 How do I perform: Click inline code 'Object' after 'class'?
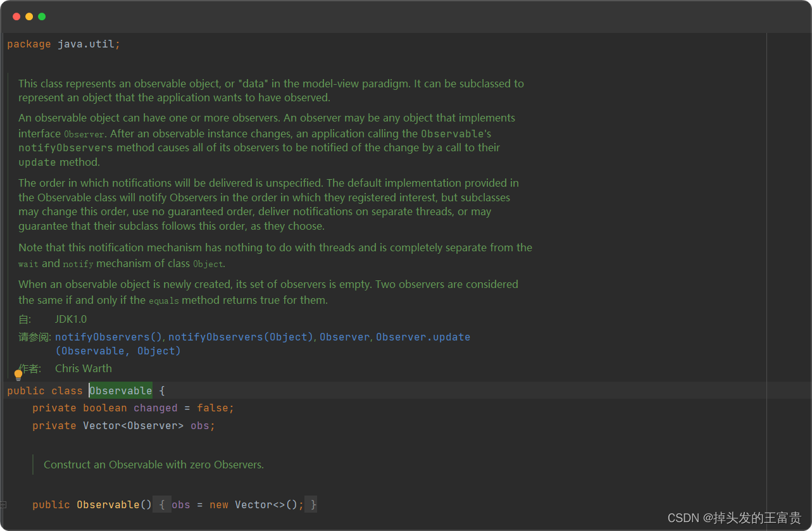208,264
